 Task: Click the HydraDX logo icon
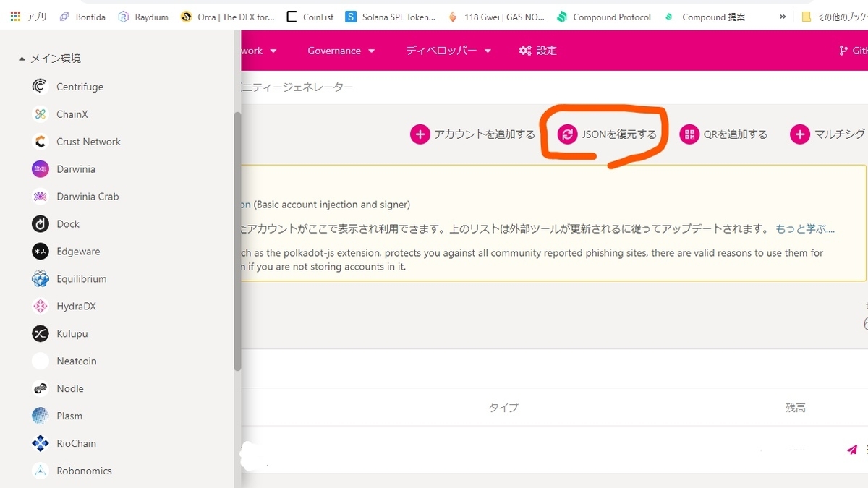[41, 307]
